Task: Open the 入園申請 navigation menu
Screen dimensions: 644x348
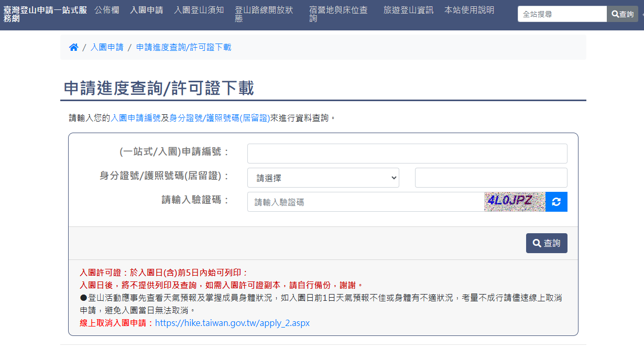Action: [146, 10]
